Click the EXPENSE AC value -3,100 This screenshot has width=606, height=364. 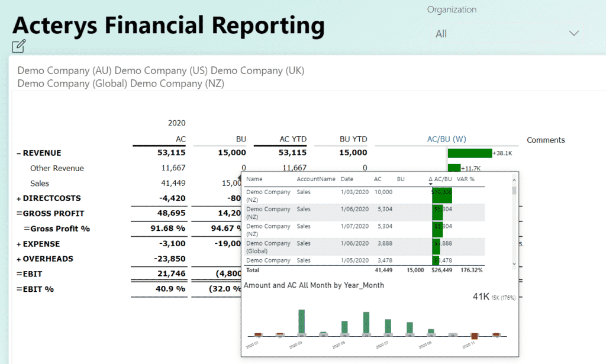point(172,244)
